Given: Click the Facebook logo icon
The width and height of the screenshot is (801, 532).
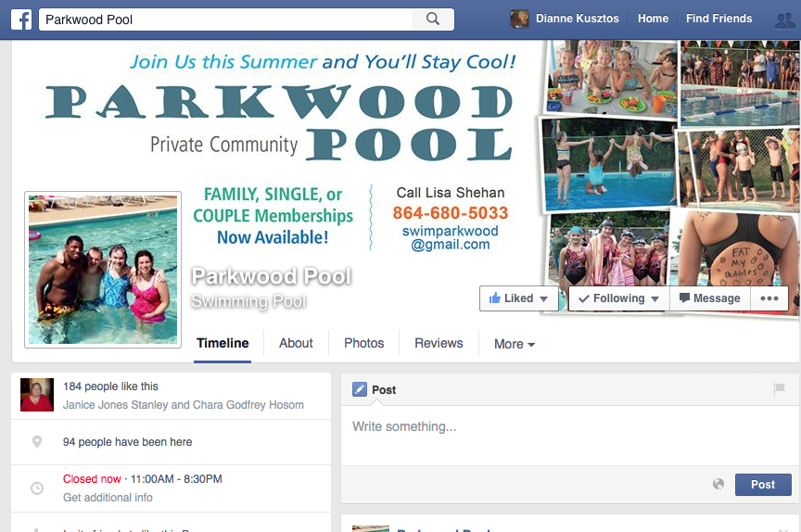Looking at the screenshot, I should pyautogui.click(x=21, y=19).
